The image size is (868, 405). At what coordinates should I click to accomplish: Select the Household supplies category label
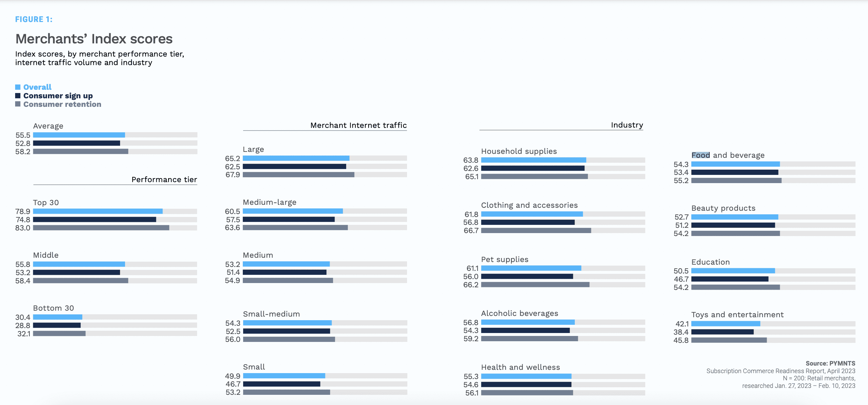(x=519, y=151)
